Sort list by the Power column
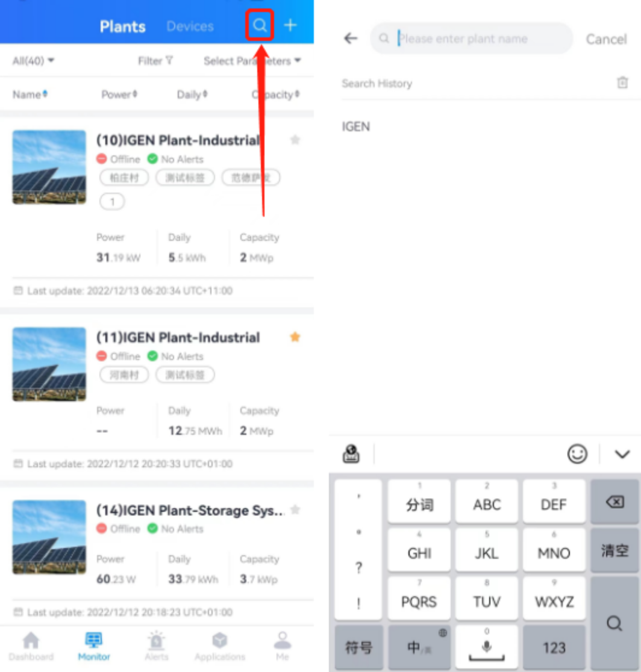The height and width of the screenshot is (672, 641). [119, 95]
